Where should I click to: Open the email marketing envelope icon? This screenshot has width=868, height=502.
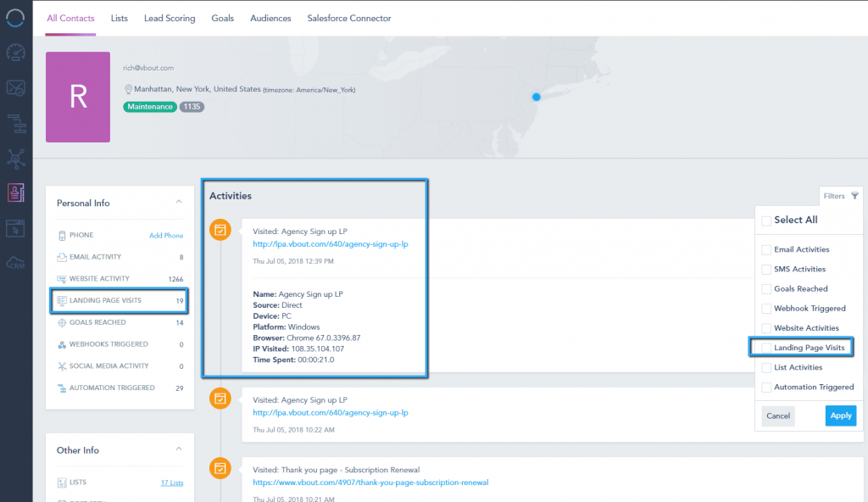(x=15, y=87)
